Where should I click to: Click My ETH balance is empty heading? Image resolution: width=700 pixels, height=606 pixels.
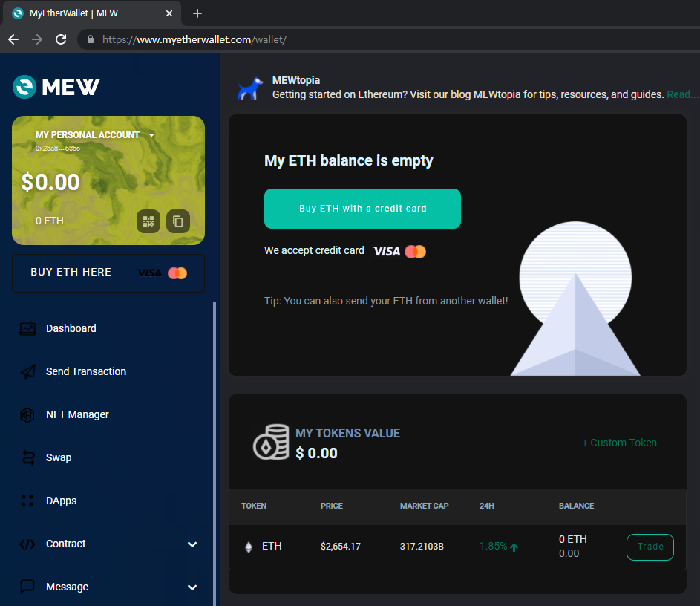[x=349, y=160]
